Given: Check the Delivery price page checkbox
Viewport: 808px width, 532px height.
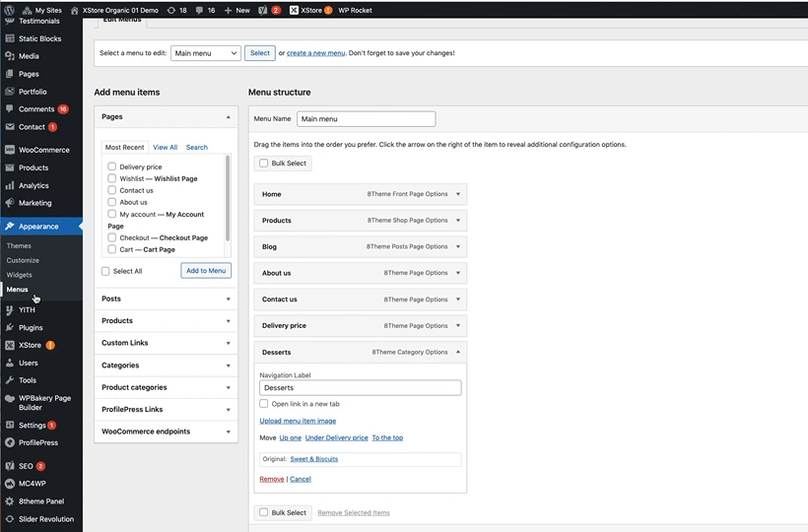Looking at the screenshot, I should pyautogui.click(x=112, y=166).
